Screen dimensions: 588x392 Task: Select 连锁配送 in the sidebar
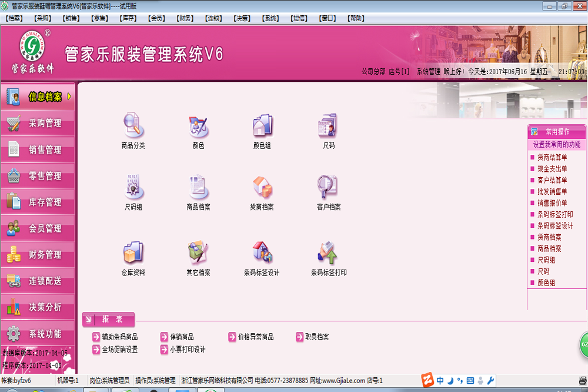(x=38, y=281)
